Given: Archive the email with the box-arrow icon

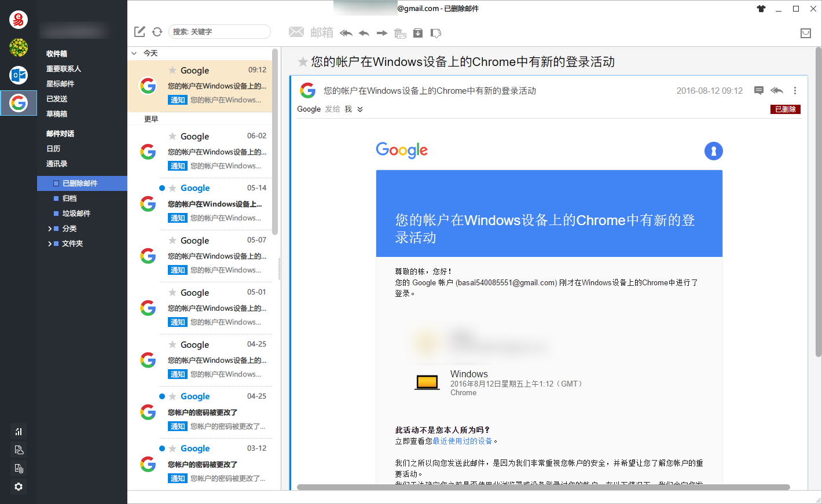Looking at the screenshot, I should (418, 33).
